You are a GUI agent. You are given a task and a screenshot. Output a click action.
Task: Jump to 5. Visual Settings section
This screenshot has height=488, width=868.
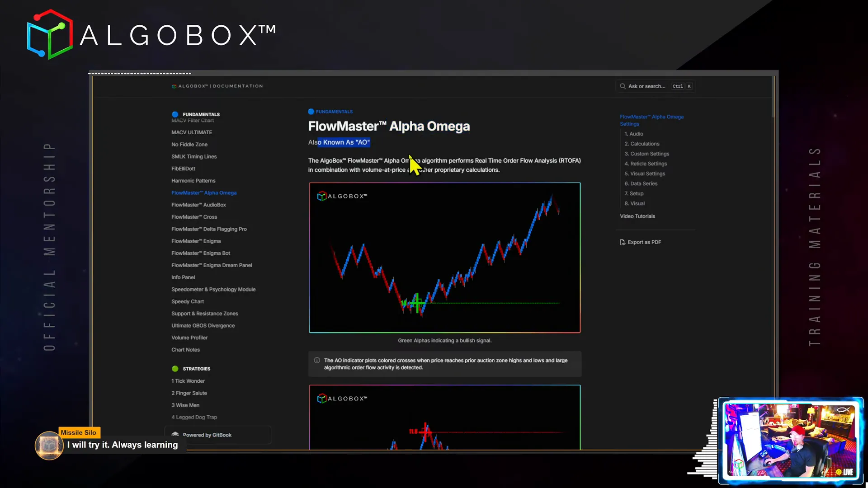645,174
